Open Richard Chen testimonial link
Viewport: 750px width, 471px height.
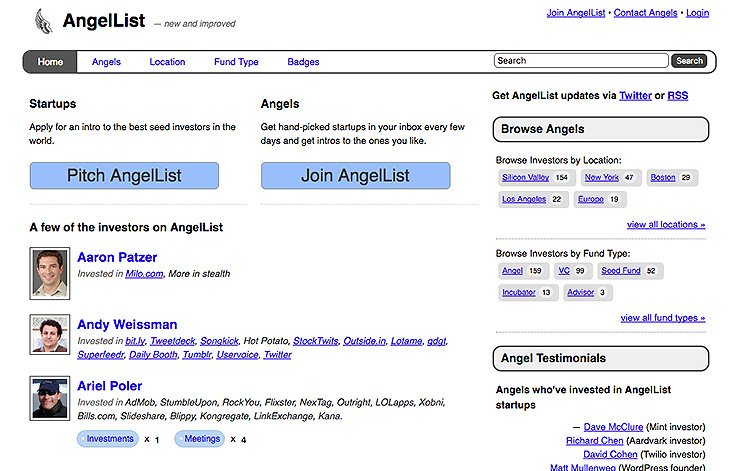tap(595, 441)
